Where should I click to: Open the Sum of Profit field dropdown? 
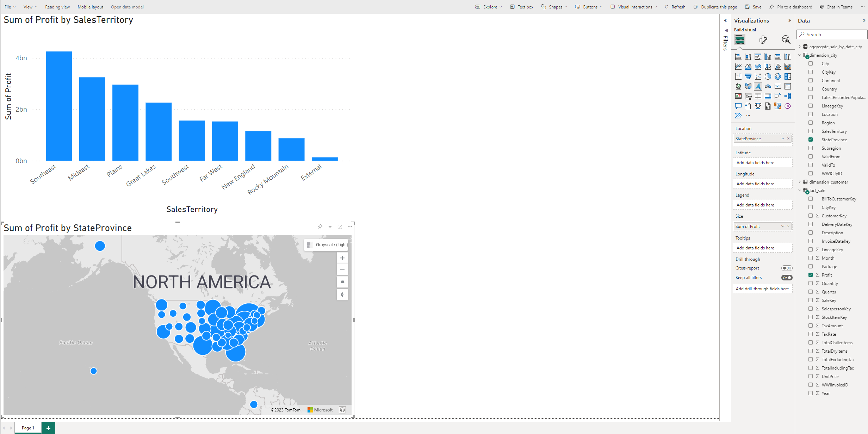tap(782, 227)
